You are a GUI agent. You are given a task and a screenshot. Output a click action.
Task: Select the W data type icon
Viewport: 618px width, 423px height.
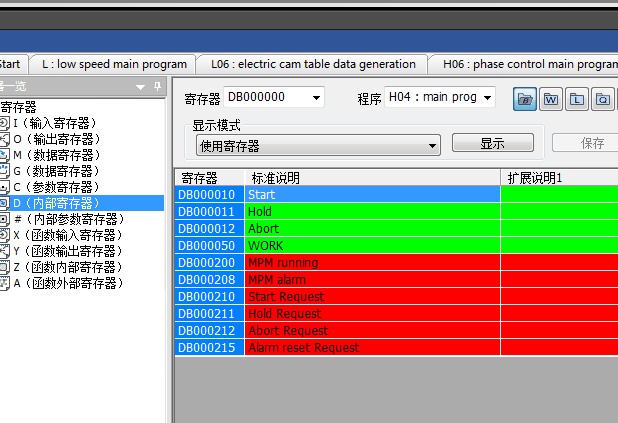coord(551,99)
